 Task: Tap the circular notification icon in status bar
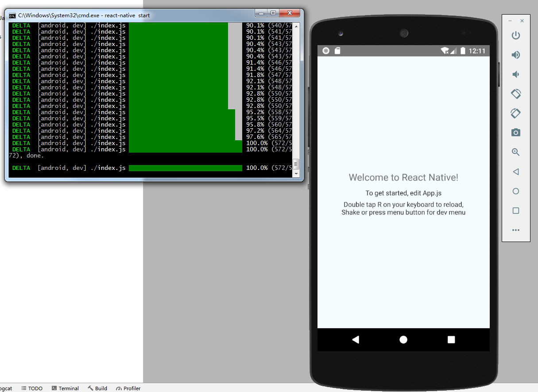(x=326, y=51)
